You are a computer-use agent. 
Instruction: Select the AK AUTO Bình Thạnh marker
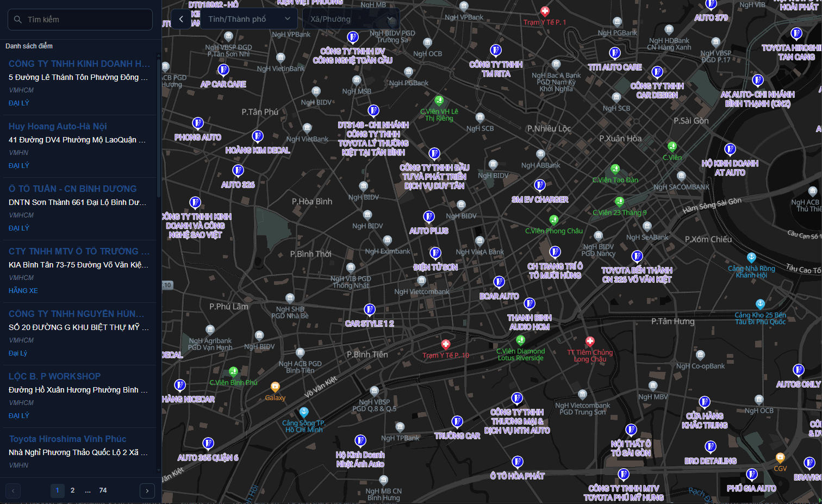point(758,80)
